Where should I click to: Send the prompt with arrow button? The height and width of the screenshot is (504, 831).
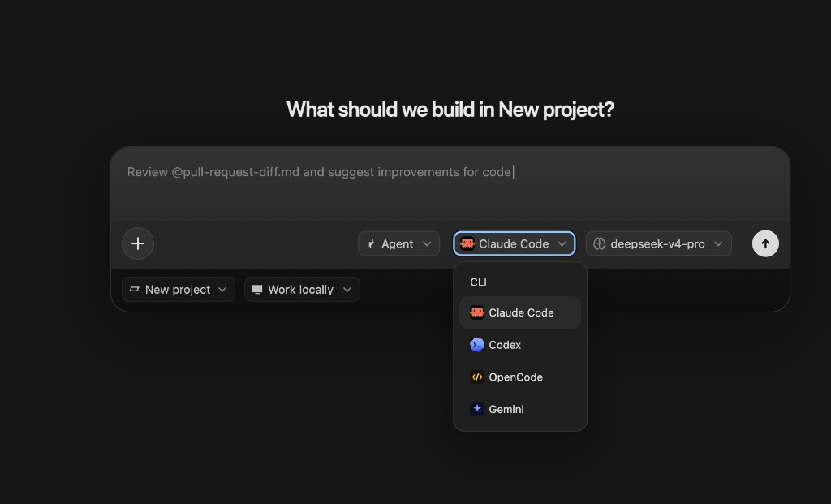coord(765,243)
